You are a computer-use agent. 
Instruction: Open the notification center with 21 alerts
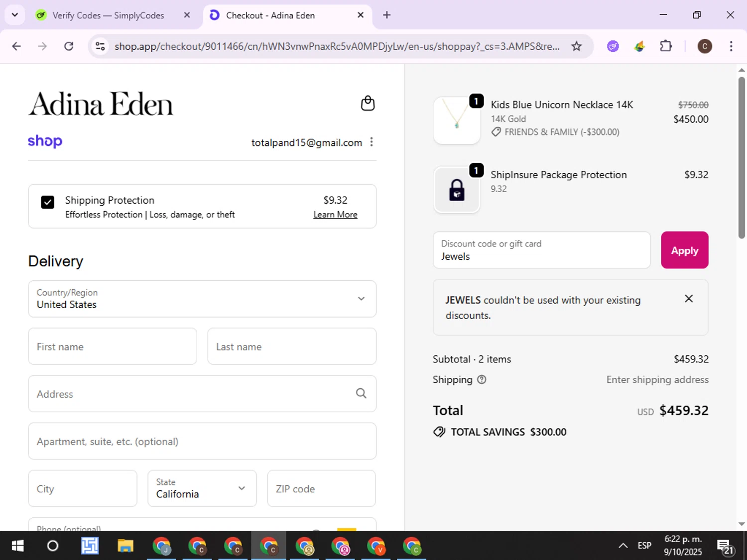tap(726, 546)
